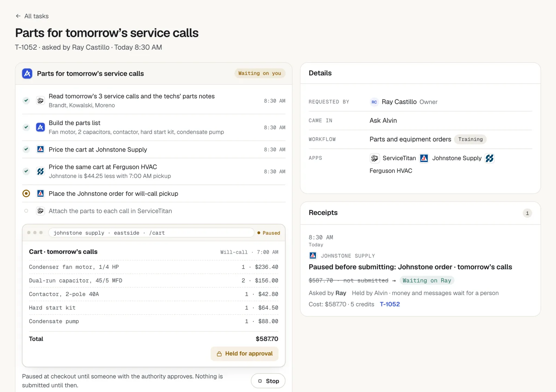This screenshot has width=556, height=392.
Task: Click ServiceTitan icon in Apps row
Action: pyautogui.click(x=374, y=158)
